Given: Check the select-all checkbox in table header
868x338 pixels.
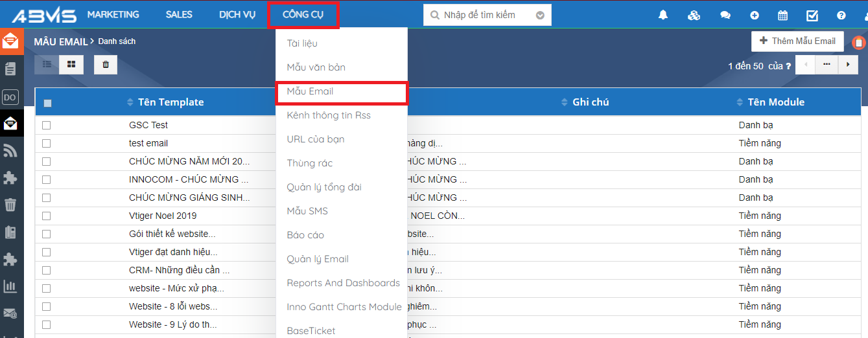Looking at the screenshot, I should (x=48, y=102).
